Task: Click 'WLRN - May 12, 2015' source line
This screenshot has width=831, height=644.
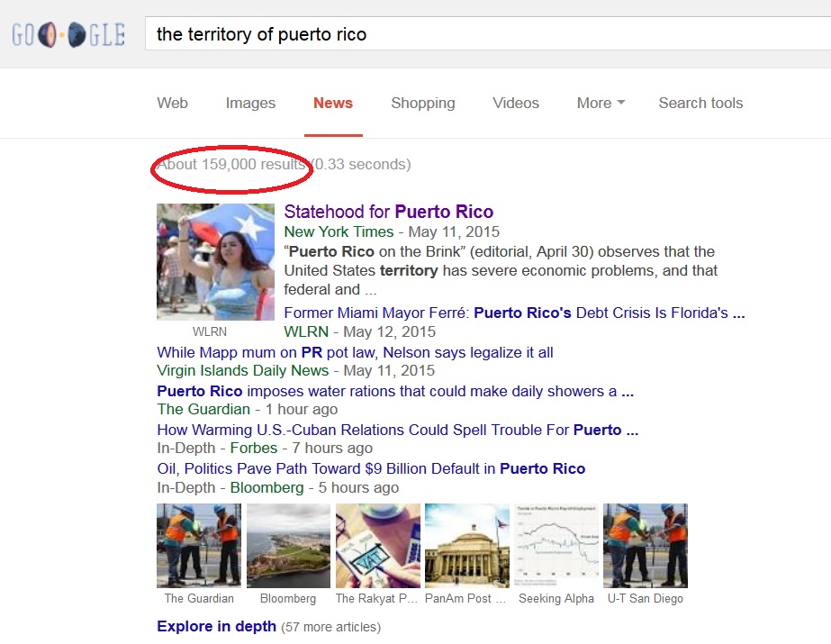Action: pos(360,331)
